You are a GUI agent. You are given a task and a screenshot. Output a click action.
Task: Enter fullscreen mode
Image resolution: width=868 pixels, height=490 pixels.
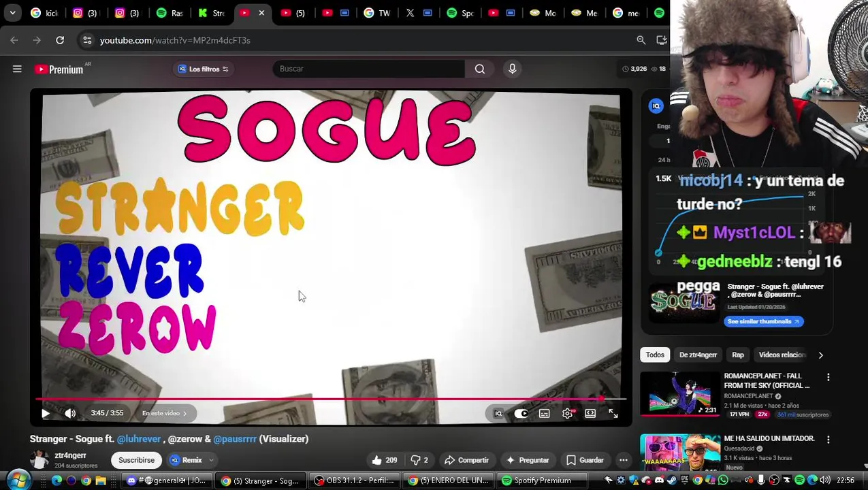click(x=613, y=413)
